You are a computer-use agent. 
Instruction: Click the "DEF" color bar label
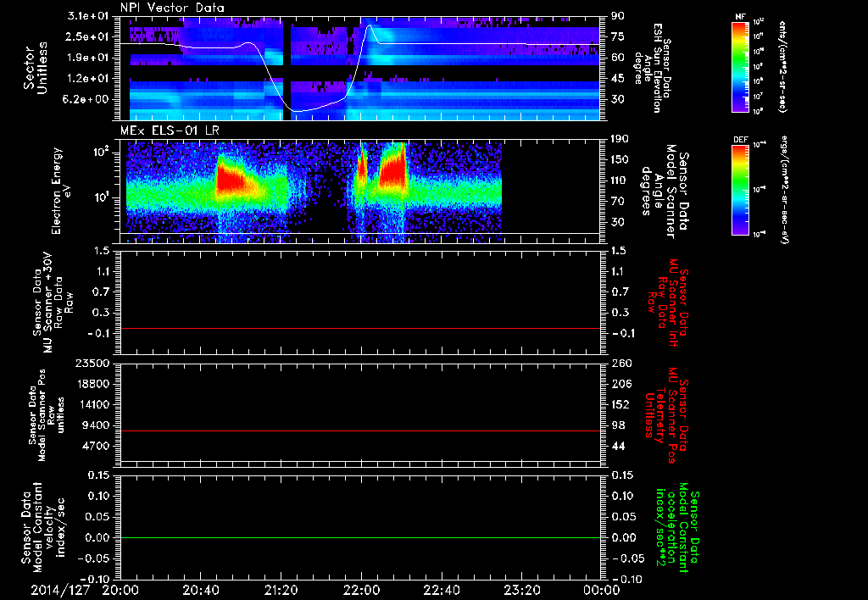741,140
